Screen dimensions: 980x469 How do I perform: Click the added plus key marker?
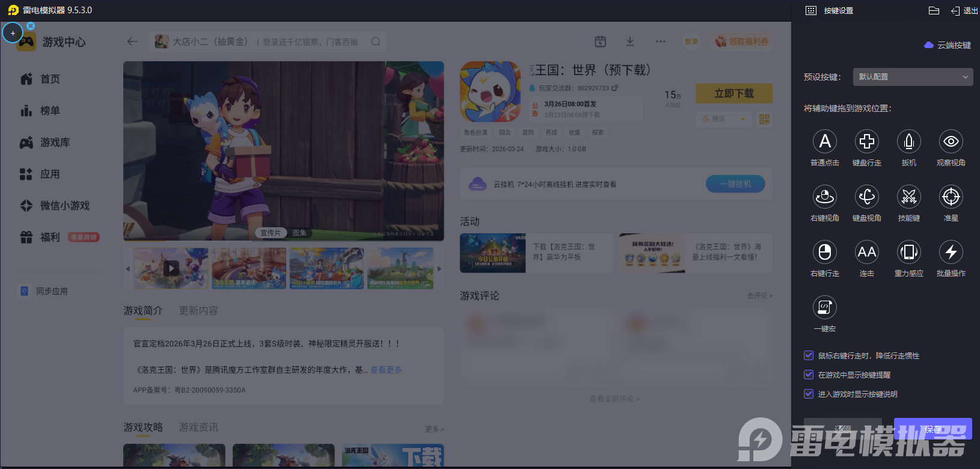(x=13, y=33)
